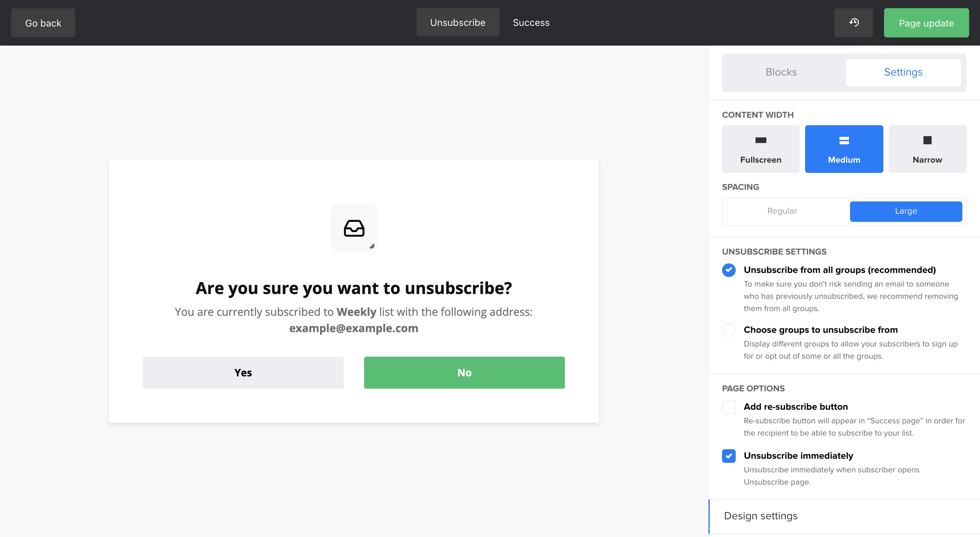Select Fullscreen content width icon
This screenshot has width=980, height=537.
pos(761,141)
